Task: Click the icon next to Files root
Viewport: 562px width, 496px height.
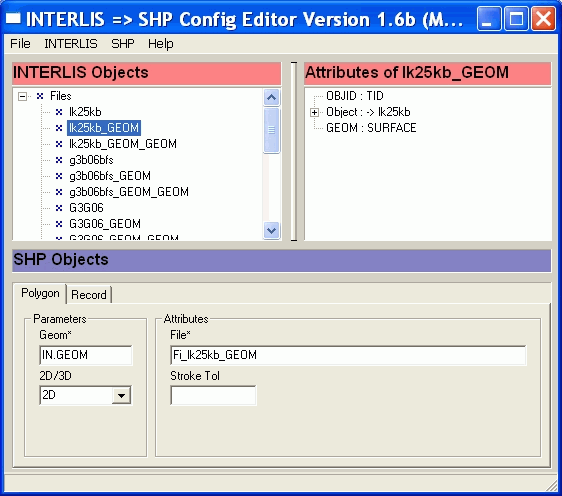Action: 40,96
